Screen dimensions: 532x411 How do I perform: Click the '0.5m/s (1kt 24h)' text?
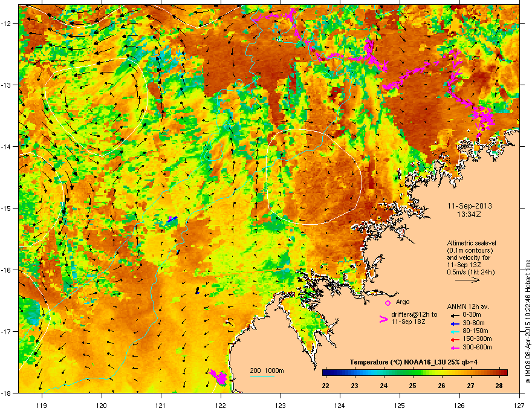[x=470, y=272]
